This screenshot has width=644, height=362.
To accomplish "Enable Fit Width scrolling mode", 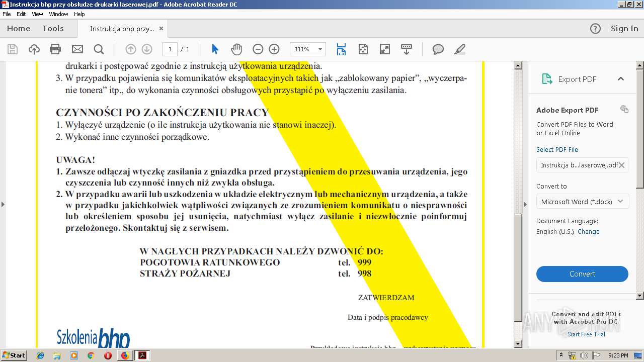I will [x=341, y=49].
